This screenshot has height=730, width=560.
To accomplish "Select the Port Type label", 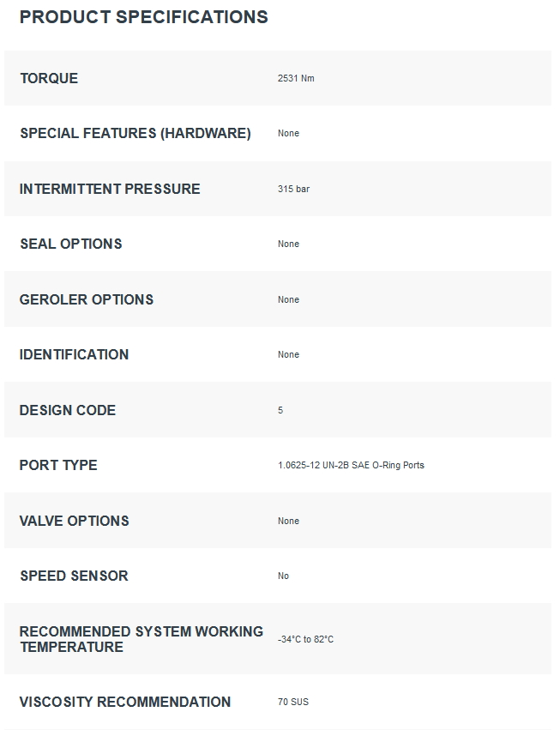I will point(58,465).
